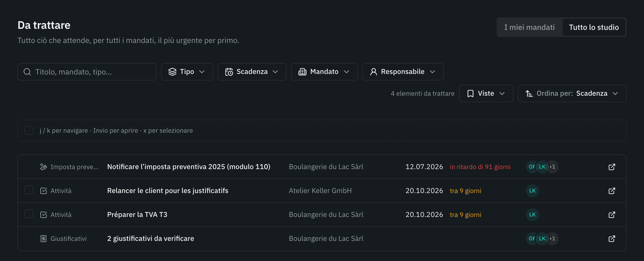The image size is (644, 261).
Task: Open the Scadenza filter dropdown
Action: (252, 72)
